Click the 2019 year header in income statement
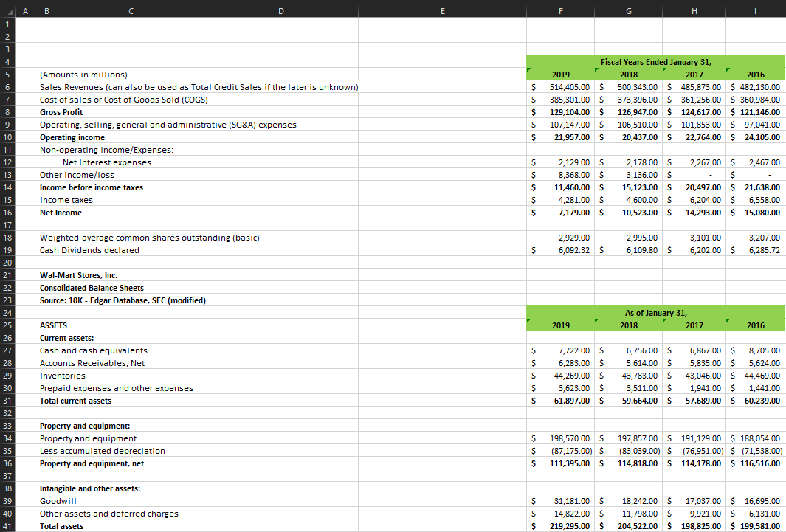This screenshot has height=532, width=786. [x=560, y=75]
